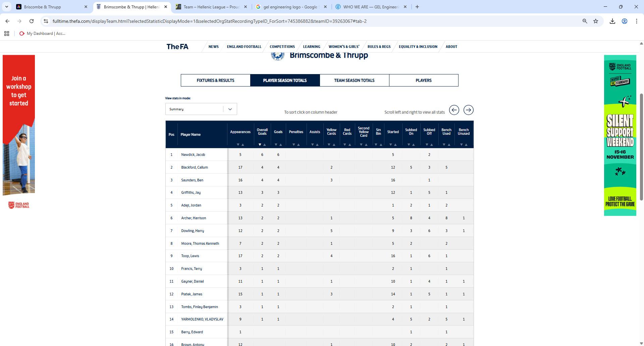Screen dimensions: 644x346
Task: Open player Saunders, Ben
Action: click(192, 180)
